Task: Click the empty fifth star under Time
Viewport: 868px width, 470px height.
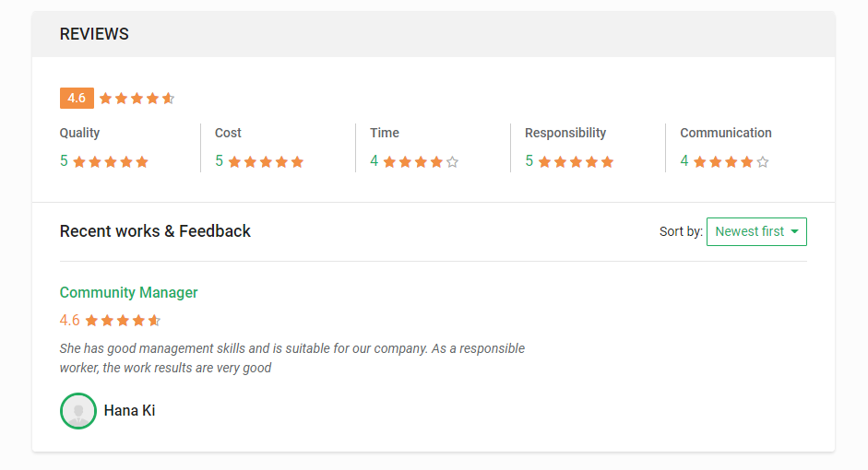Action: [x=452, y=162]
